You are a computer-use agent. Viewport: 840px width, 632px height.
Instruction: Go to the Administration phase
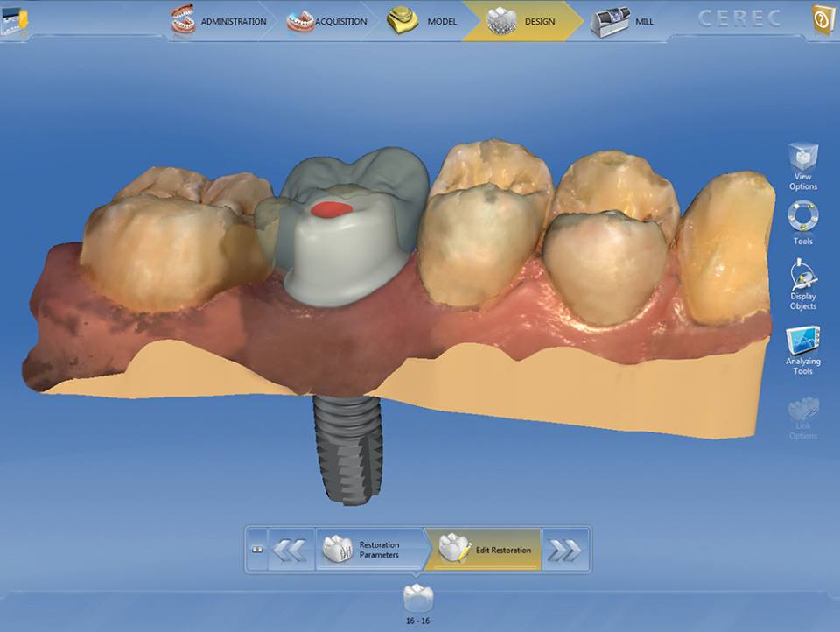pyautogui.click(x=219, y=21)
